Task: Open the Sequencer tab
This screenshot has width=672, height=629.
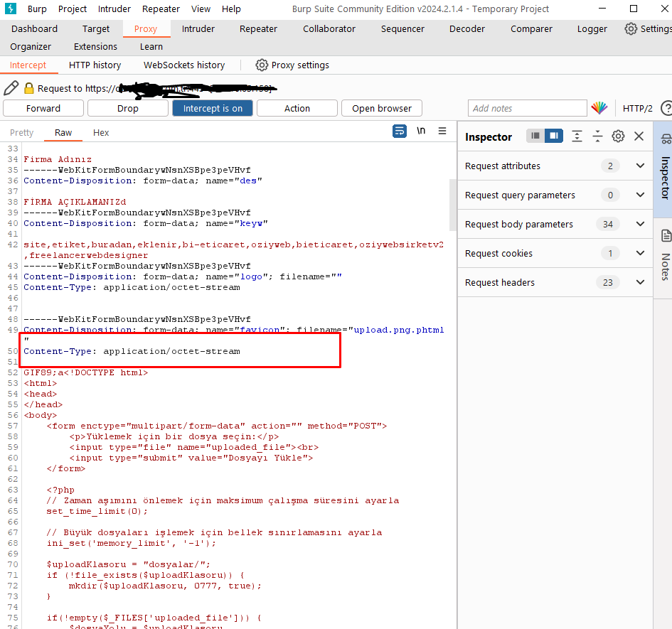Action: 402,28
